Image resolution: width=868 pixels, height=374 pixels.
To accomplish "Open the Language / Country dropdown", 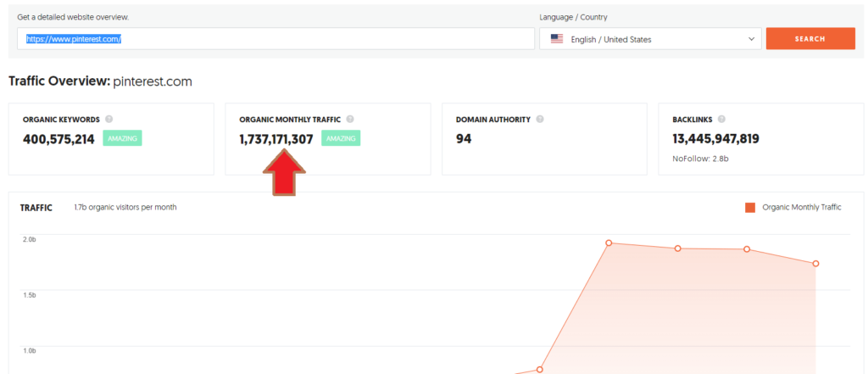I will pyautogui.click(x=650, y=39).
